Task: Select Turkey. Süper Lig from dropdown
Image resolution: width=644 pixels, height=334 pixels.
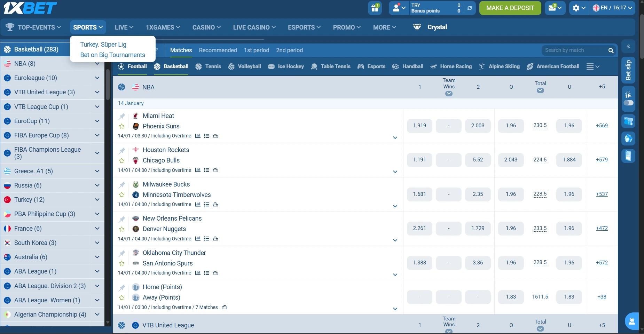Action: tap(103, 44)
